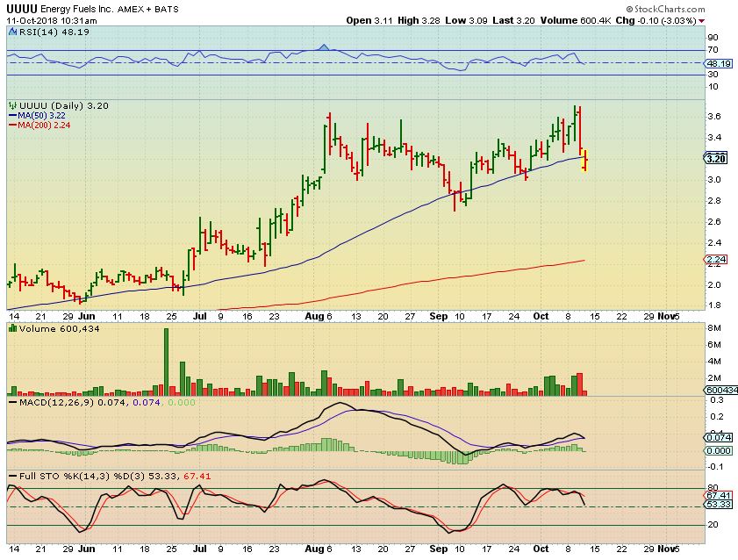Click the 'Jul' label under the price chart
Viewport: 738px width, 560px height.
point(199,316)
